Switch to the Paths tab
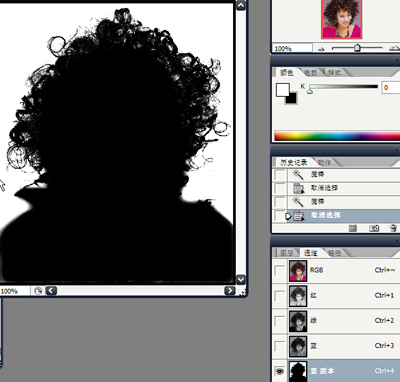 (x=334, y=253)
